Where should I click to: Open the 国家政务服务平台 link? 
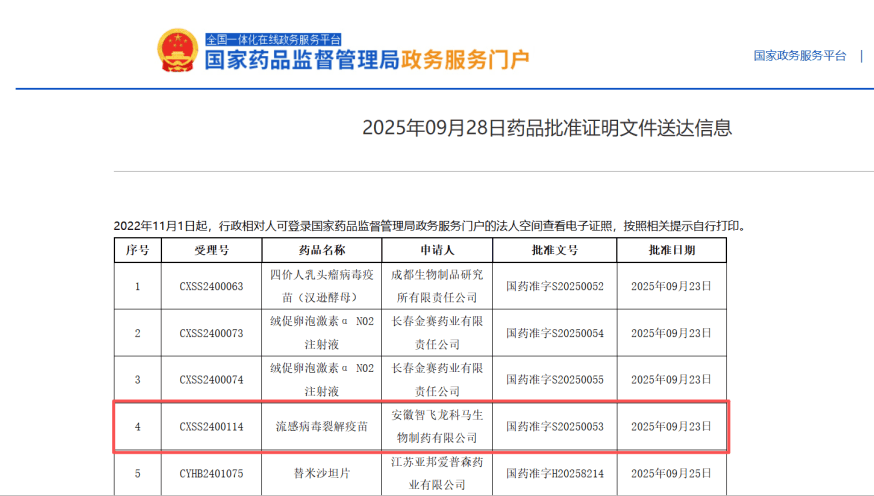pyautogui.click(x=799, y=56)
